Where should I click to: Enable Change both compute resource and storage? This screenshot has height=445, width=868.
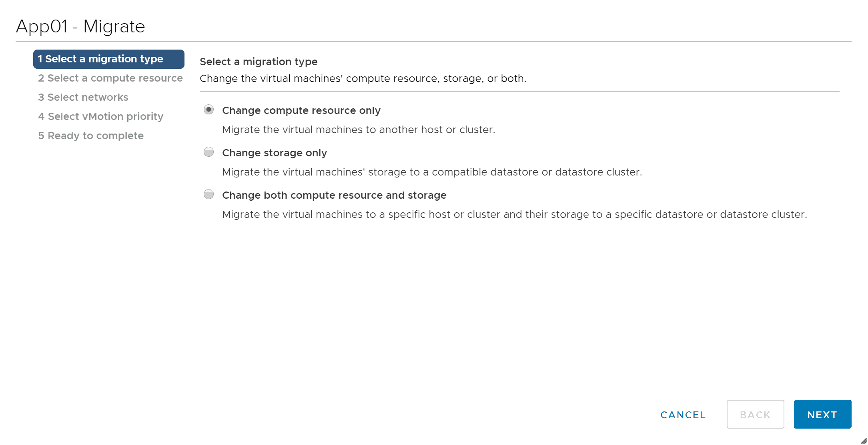pos(207,195)
